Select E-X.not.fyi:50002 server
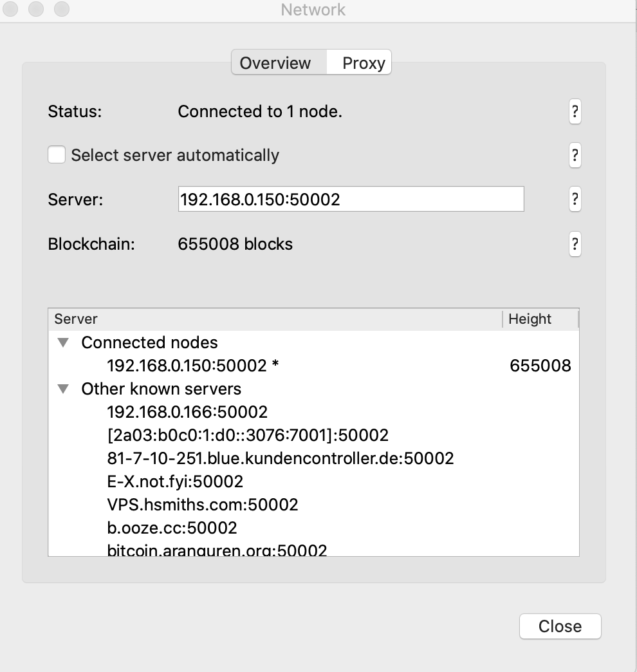Screen dimensions: 637x672 tap(175, 481)
